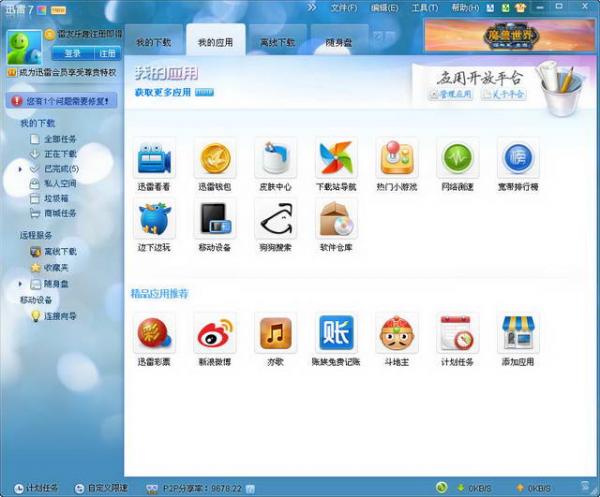Open the 迅雷彩票 lottery ball icon
Screen dimensions: 600x497
[154, 333]
